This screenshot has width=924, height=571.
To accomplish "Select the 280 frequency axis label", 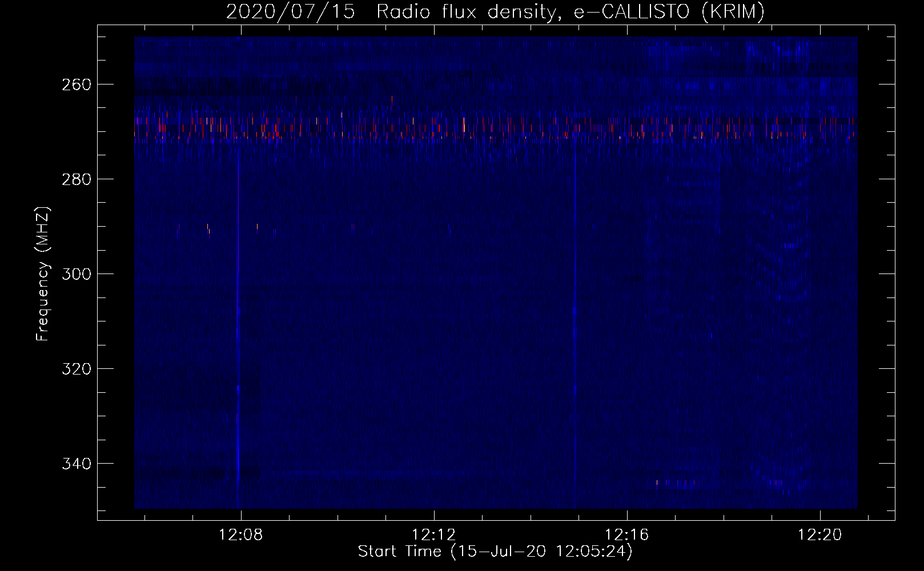I will point(75,179).
